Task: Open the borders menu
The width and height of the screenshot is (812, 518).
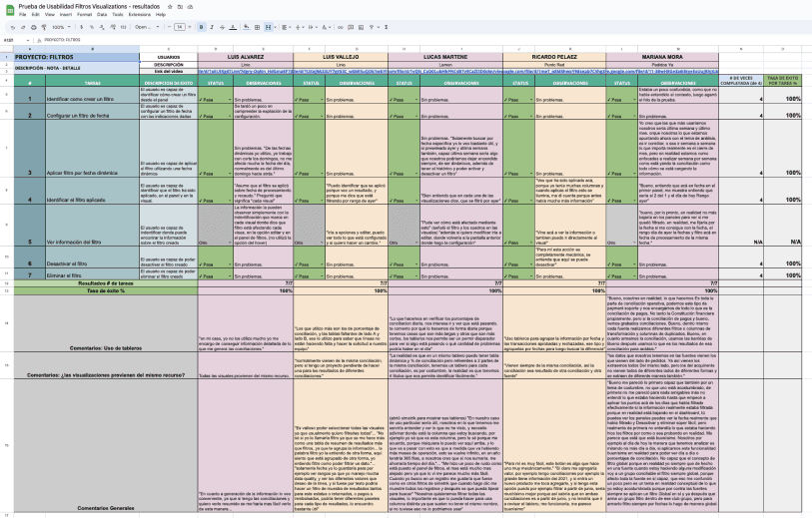Action: [257, 27]
